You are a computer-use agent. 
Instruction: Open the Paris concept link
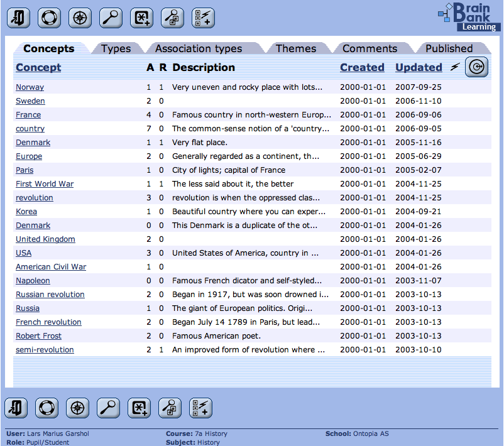[x=25, y=170]
